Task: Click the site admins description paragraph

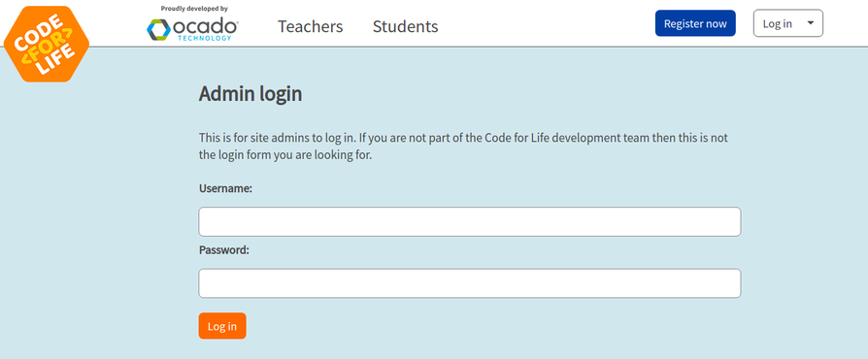Action: point(463,147)
